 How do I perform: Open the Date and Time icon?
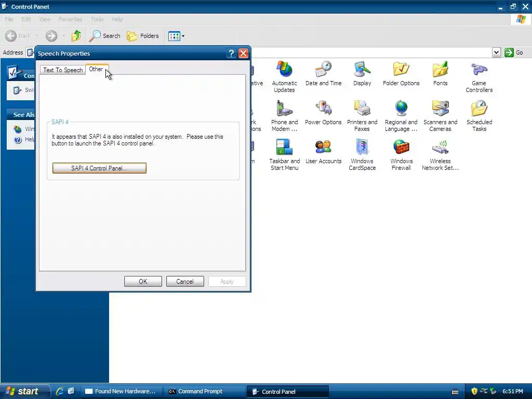tap(323, 74)
